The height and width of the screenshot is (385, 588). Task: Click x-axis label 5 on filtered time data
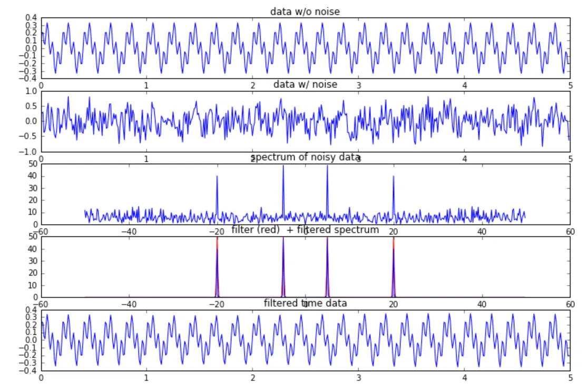(570, 378)
